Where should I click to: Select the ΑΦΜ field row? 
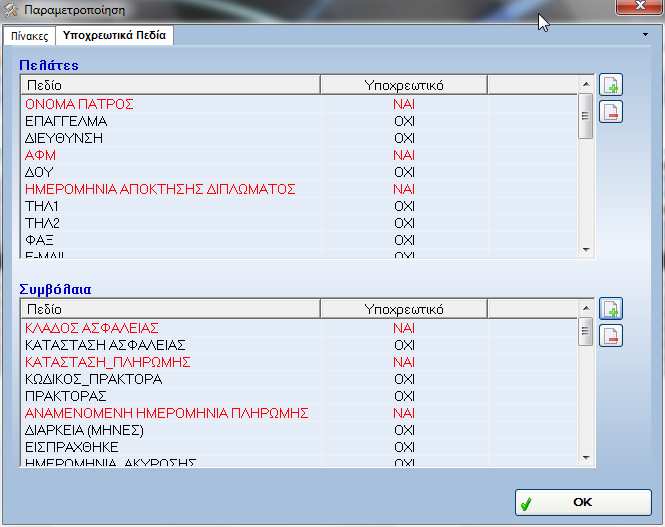point(299,155)
